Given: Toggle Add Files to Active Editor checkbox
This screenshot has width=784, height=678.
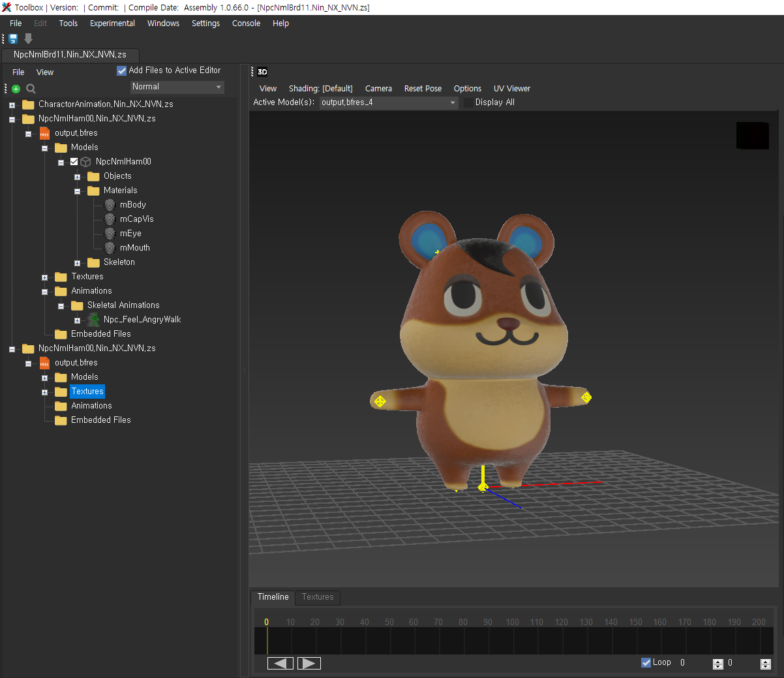Looking at the screenshot, I should (x=121, y=70).
